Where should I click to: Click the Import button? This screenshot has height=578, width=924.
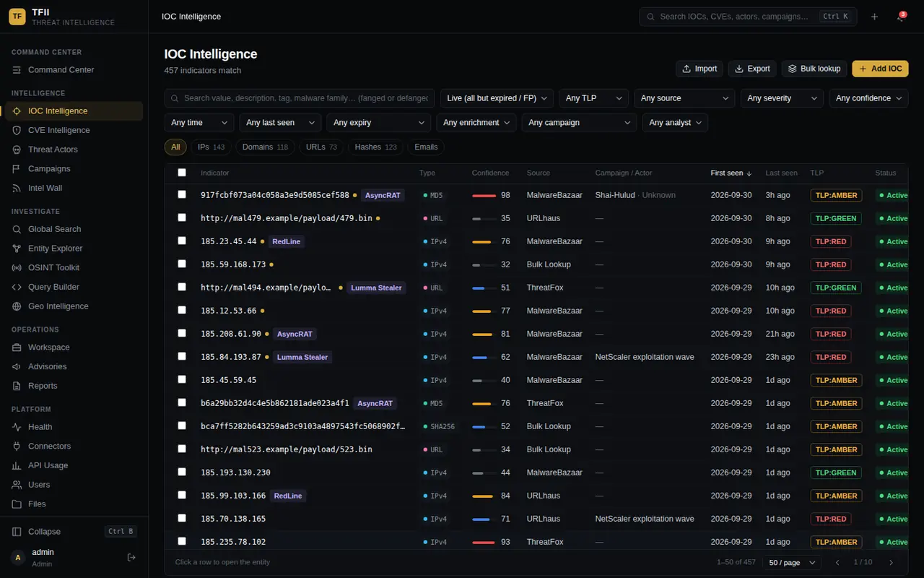(699, 69)
